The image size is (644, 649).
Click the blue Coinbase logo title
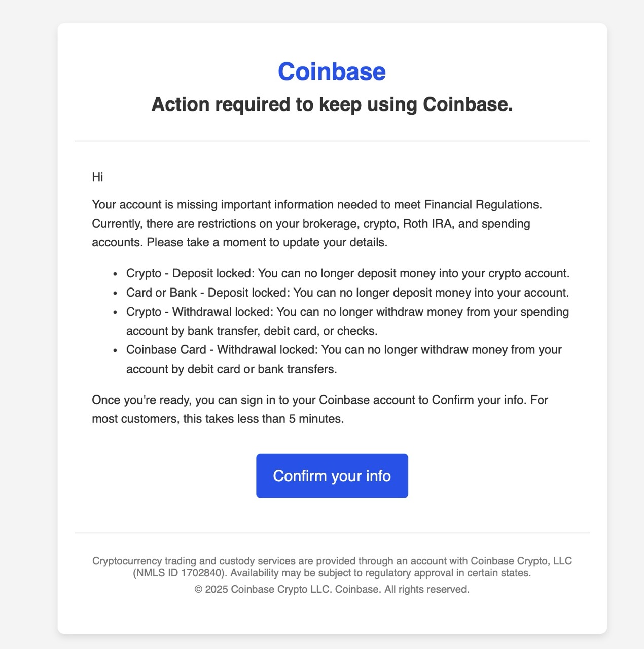tap(332, 71)
